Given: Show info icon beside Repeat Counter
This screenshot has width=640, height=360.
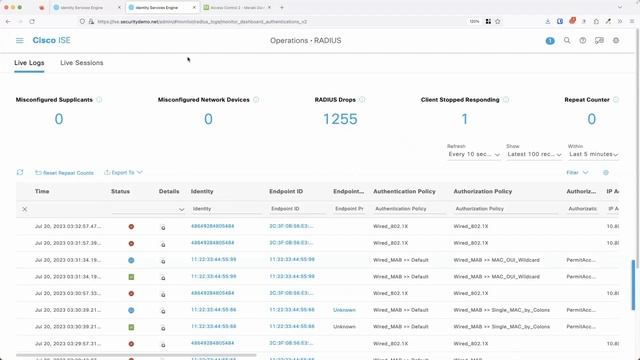Looking at the screenshot, I should (x=616, y=100).
